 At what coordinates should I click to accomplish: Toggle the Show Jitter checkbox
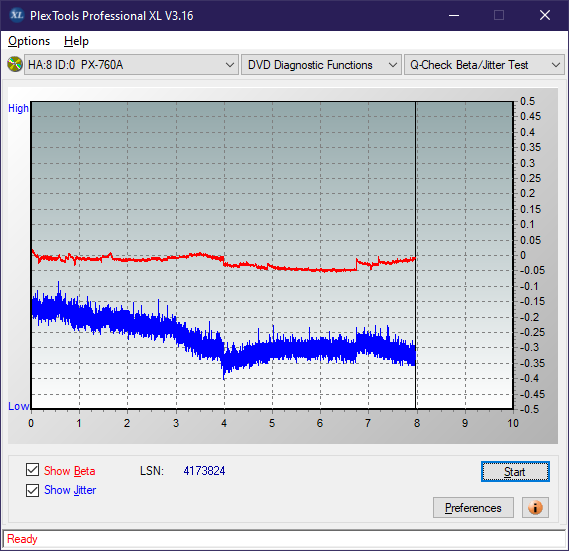click(32, 490)
